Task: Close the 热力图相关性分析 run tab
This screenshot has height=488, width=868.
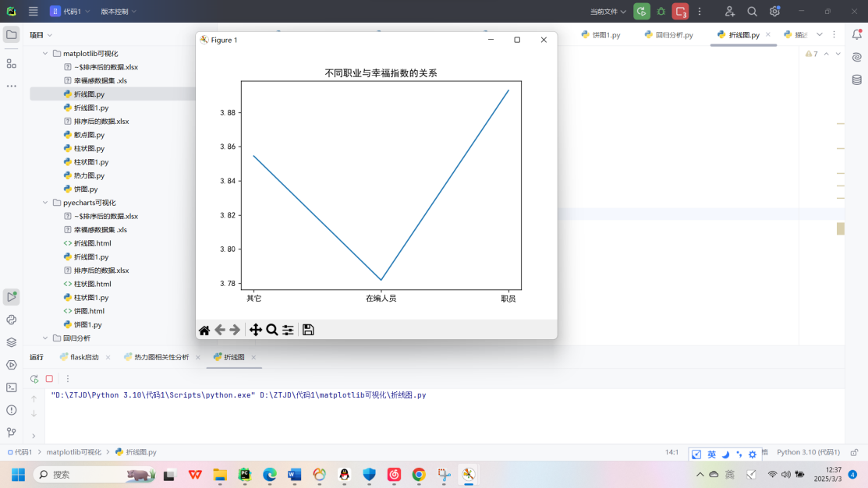Action: (x=197, y=357)
